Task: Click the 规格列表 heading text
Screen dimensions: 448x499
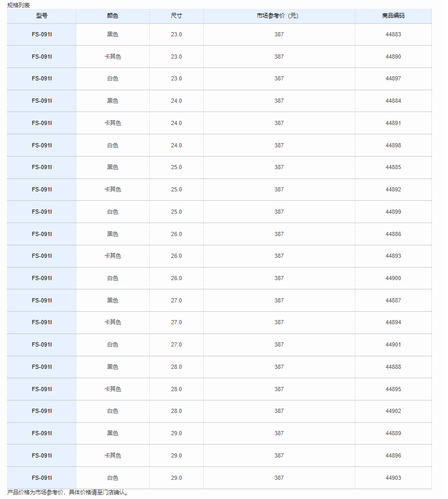Action: tap(19, 5)
